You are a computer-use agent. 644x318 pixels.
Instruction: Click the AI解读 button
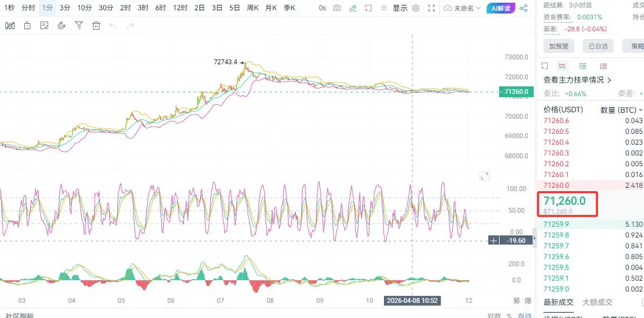501,8
